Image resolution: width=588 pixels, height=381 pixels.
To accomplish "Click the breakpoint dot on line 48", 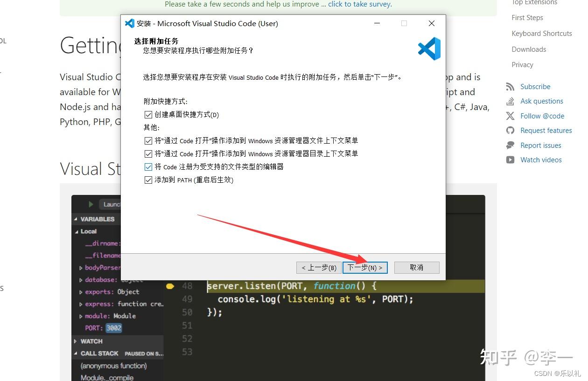I will click(x=170, y=286).
